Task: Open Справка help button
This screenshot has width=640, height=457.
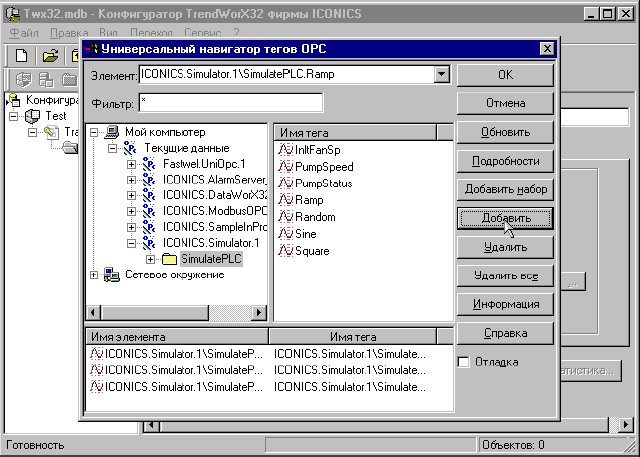Action: click(505, 333)
